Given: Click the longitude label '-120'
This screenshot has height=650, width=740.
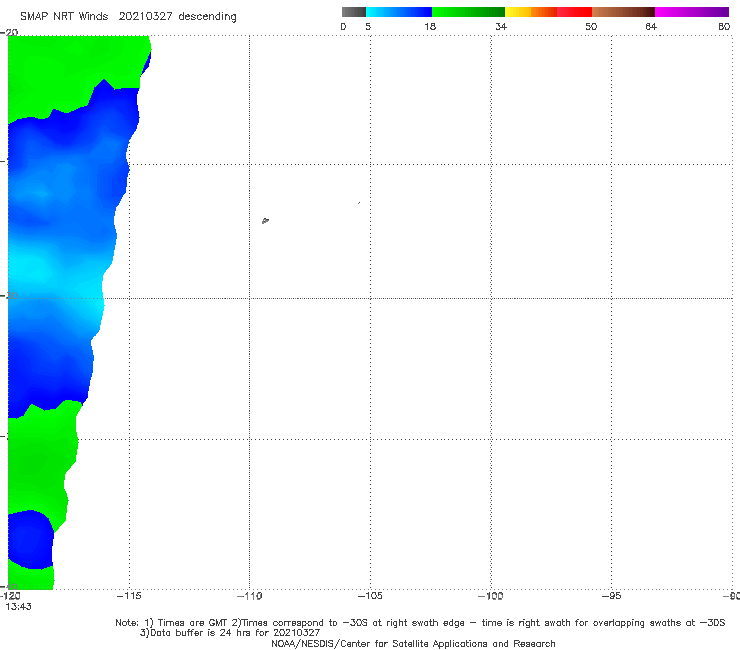Looking at the screenshot, I should [x=10, y=596].
